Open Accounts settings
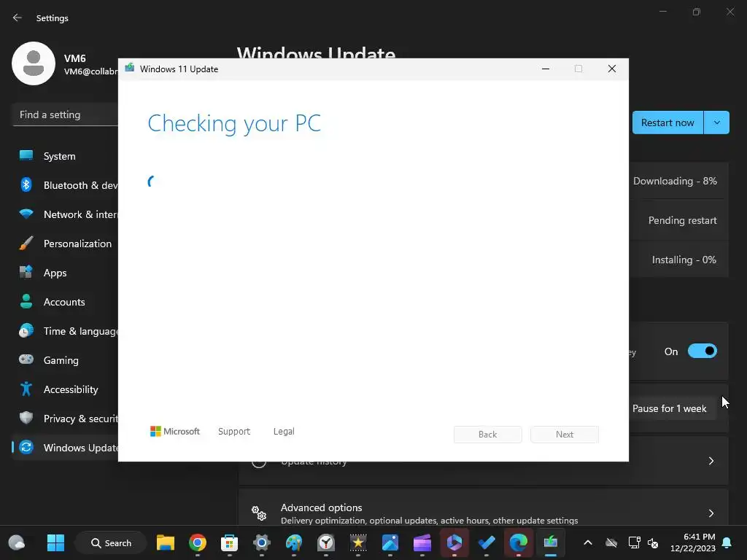This screenshot has height=560, width=747. [x=65, y=302]
